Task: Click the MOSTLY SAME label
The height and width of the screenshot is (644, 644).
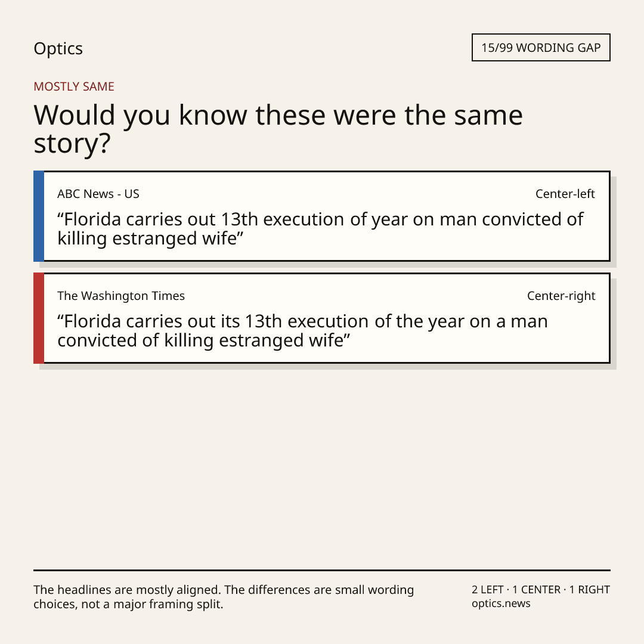Action: coord(74,86)
